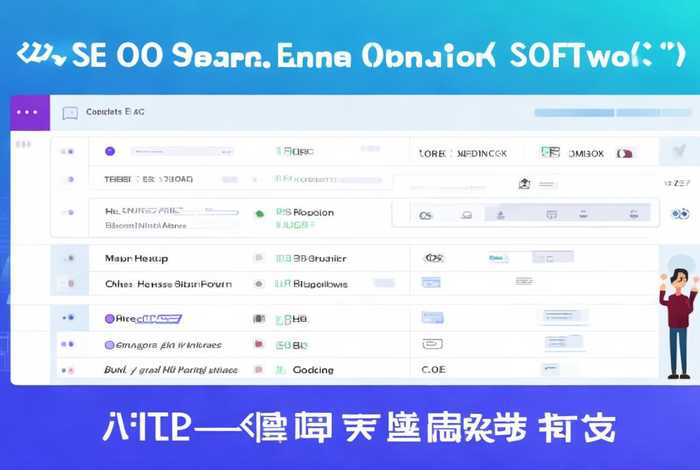Click the upload tray icon in second row

(x=525, y=183)
